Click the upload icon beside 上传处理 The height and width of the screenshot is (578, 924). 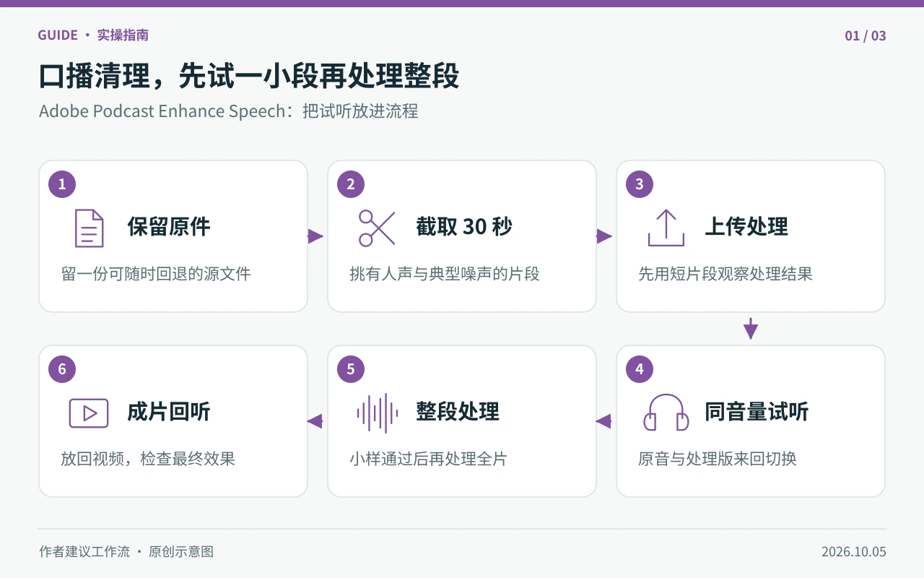666,228
